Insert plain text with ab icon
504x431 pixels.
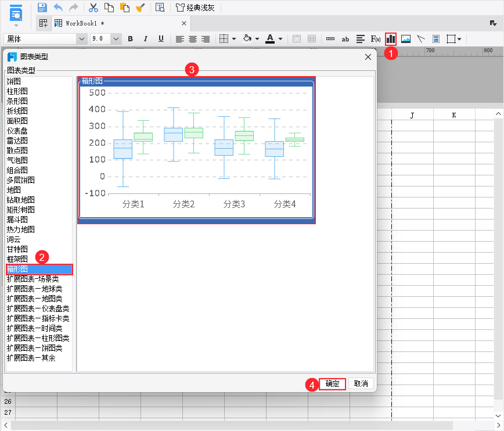[345, 39]
